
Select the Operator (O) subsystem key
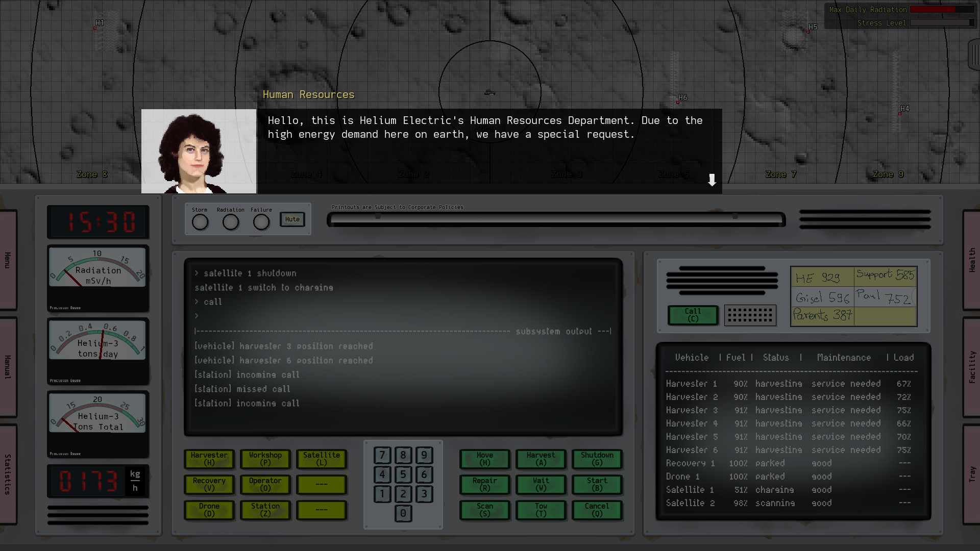[x=265, y=485]
